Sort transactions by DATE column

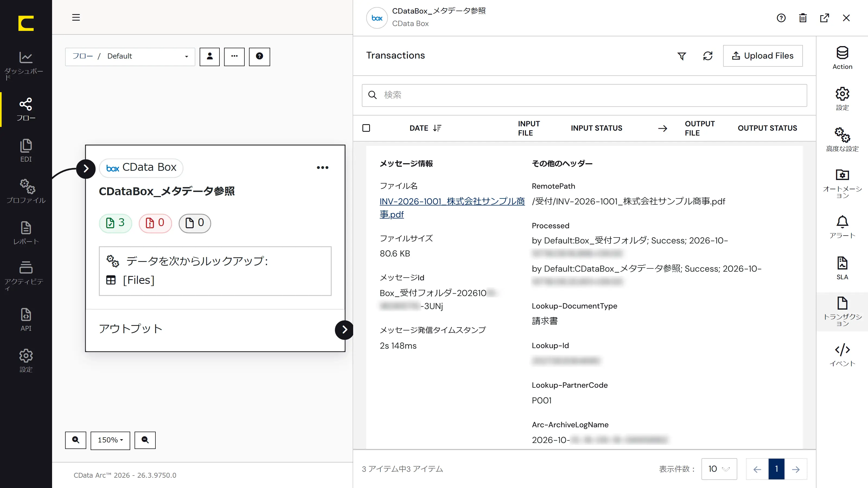[425, 128]
